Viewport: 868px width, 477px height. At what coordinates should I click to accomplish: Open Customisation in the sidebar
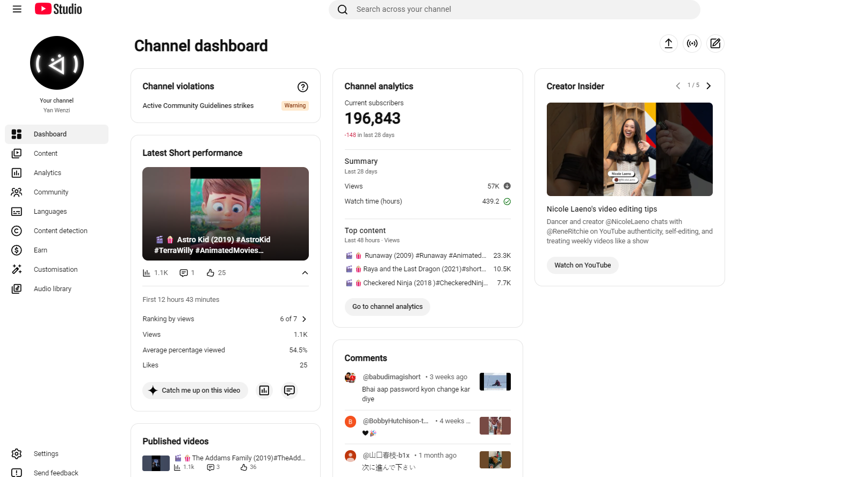coord(56,270)
